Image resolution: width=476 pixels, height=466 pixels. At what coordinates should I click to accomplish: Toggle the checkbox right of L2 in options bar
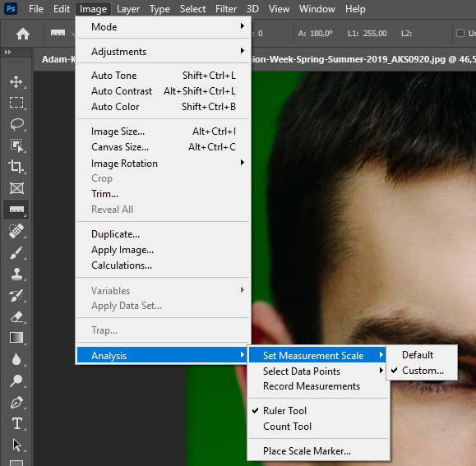[460, 33]
